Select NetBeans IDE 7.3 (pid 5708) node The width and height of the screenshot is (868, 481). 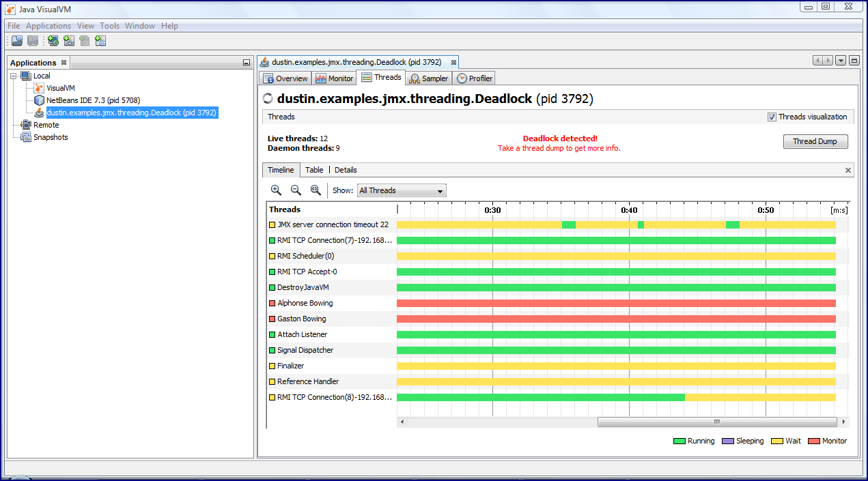pyautogui.click(x=93, y=100)
